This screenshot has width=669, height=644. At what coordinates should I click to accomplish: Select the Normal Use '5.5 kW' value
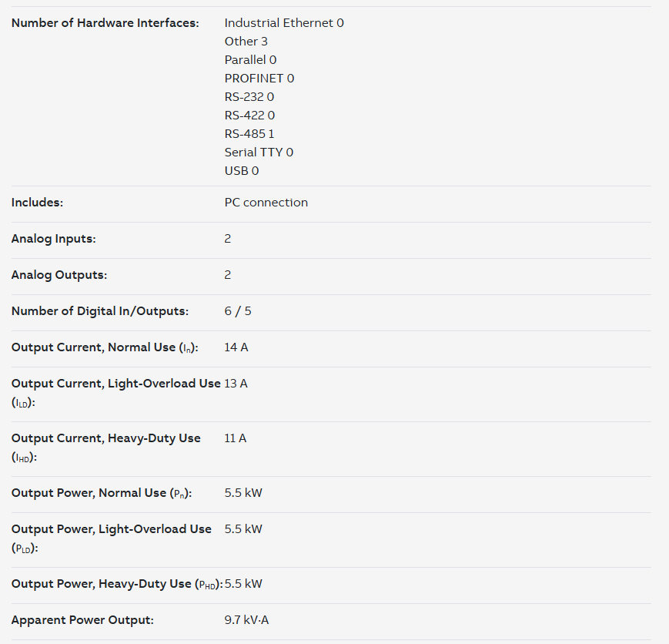coord(243,493)
